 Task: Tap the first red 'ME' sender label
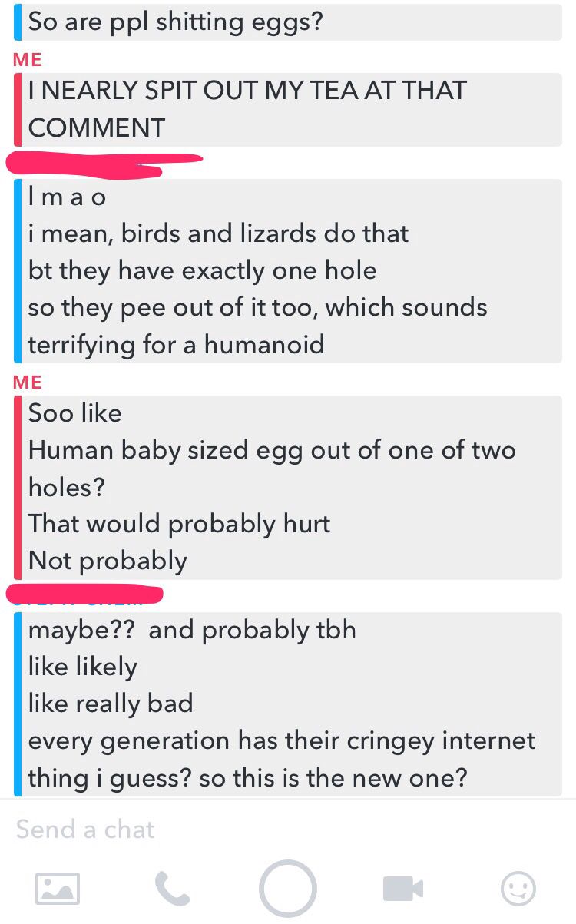pyautogui.click(x=28, y=60)
